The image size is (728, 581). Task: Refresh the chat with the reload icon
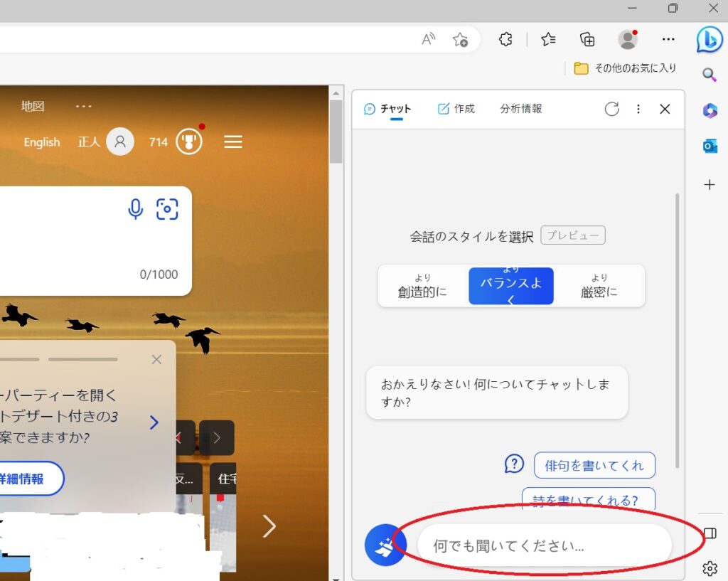(x=611, y=109)
